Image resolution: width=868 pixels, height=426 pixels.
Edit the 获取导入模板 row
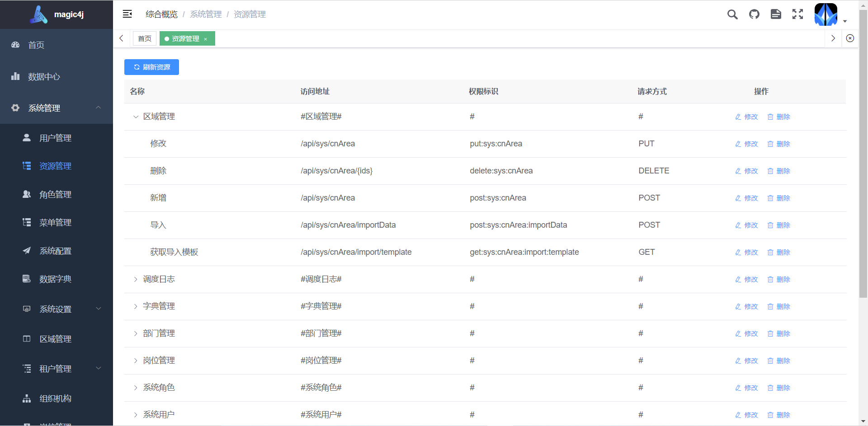click(746, 252)
